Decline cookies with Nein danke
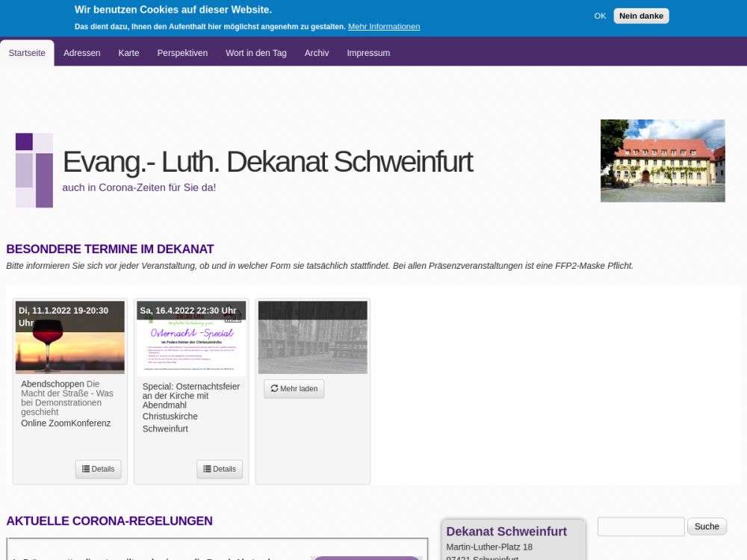The height and width of the screenshot is (560, 747). (641, 16)
